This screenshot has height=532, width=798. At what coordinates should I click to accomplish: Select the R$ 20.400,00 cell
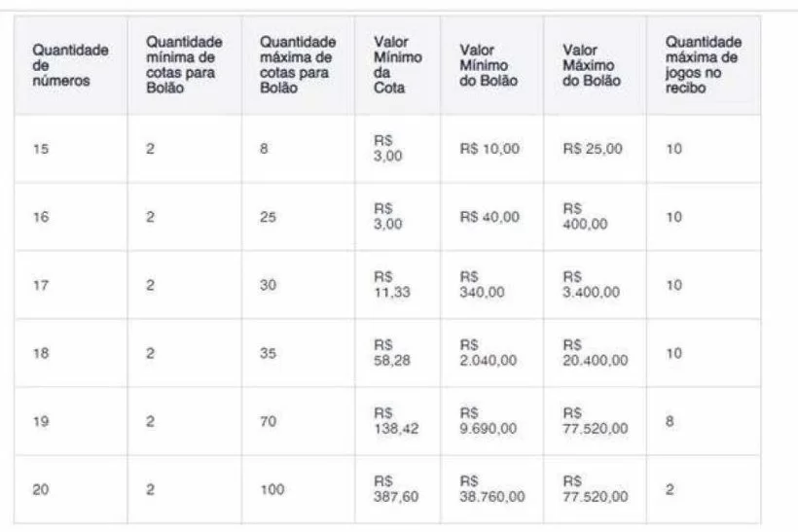595,353
